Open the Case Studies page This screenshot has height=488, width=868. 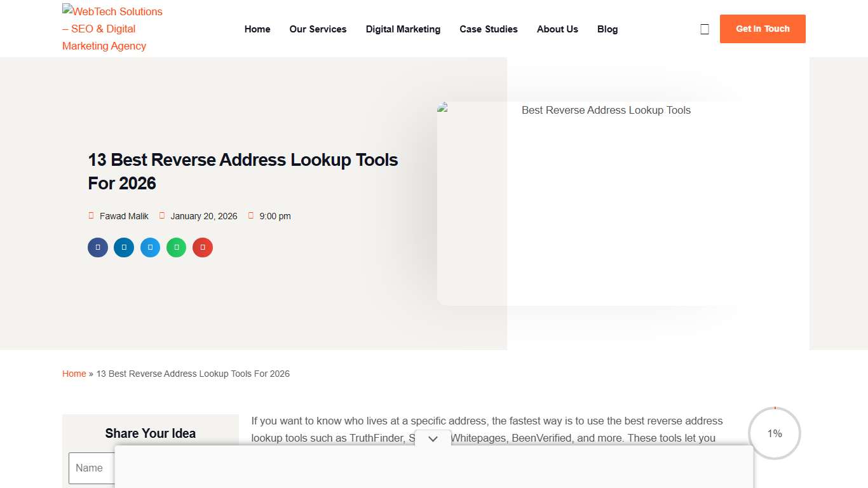click(489, 29)
